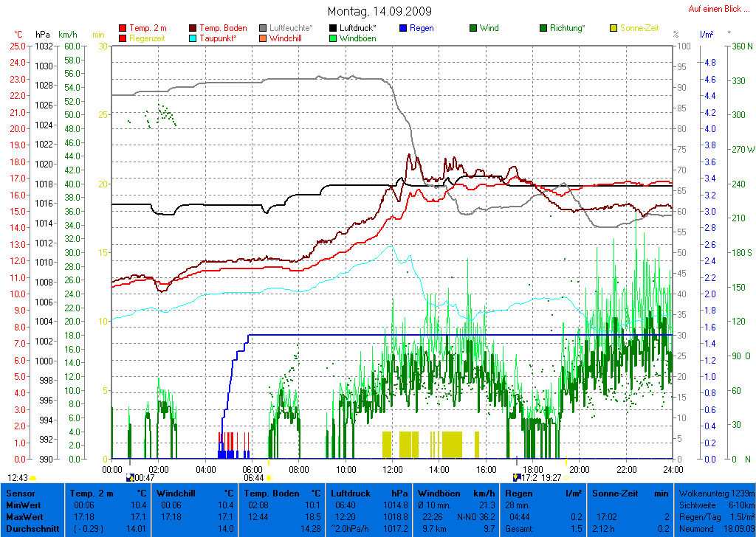Image resolution: width=756 pixels, height=537 pixels.
Task: Click the sun icon beside 12:43
Action: click(33, 478)
